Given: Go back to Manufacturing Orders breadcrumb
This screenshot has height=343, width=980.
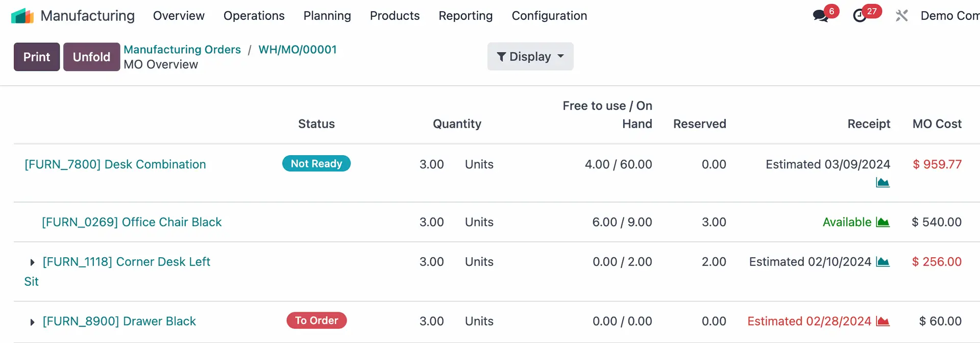Looking at the screenshot, I should tap(182, 50).
